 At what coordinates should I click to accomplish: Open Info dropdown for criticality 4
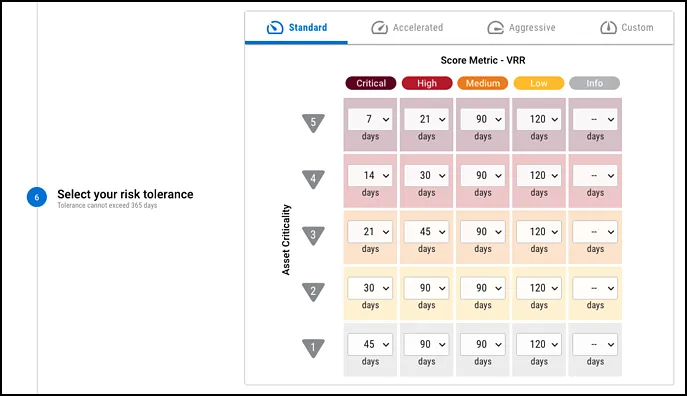(595, 175)
